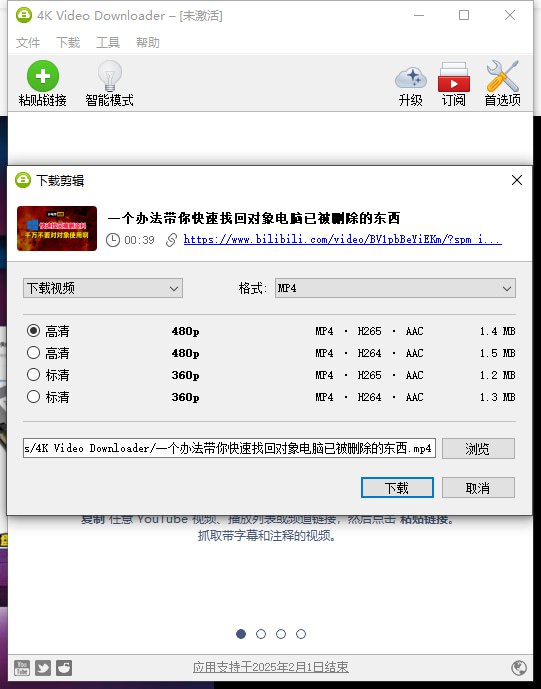Image resolution: width=541 pixels, height=689 pixels.
Task: Select the third carousel page dot
Action: [281, 634]
